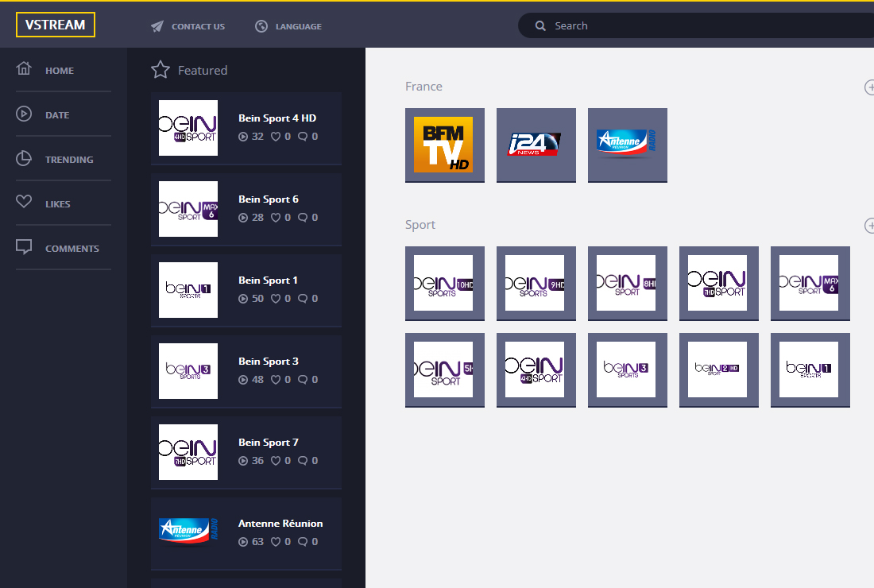Click comment icon on Bein Sport 4 HD
The image size is (874, 588).
pyautogui.click(x=303, y=137)
